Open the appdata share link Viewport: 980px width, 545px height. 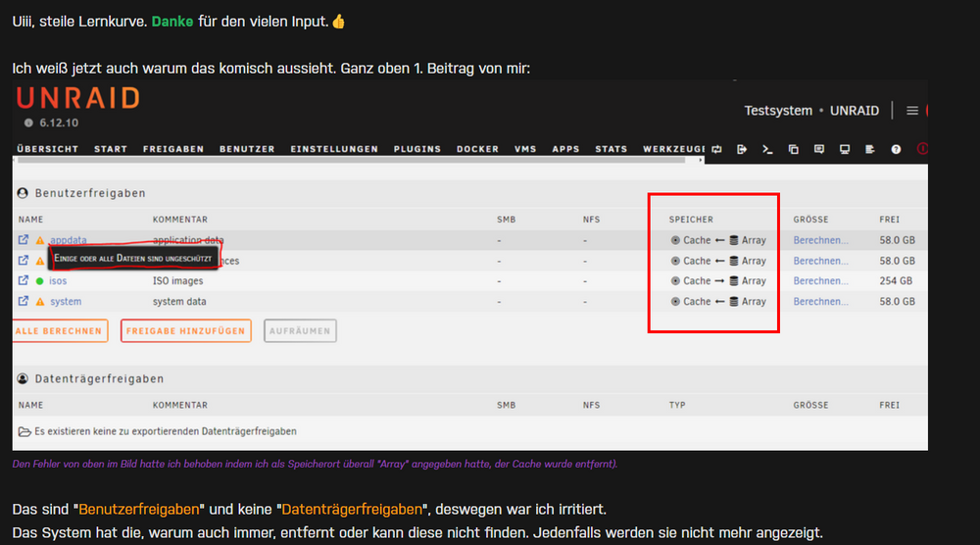69,240
